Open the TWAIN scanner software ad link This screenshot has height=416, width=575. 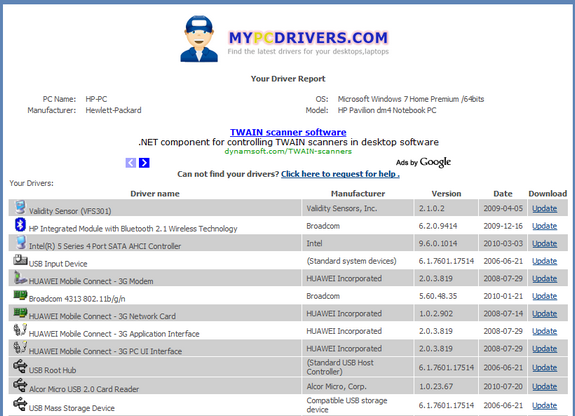[288, 132]
